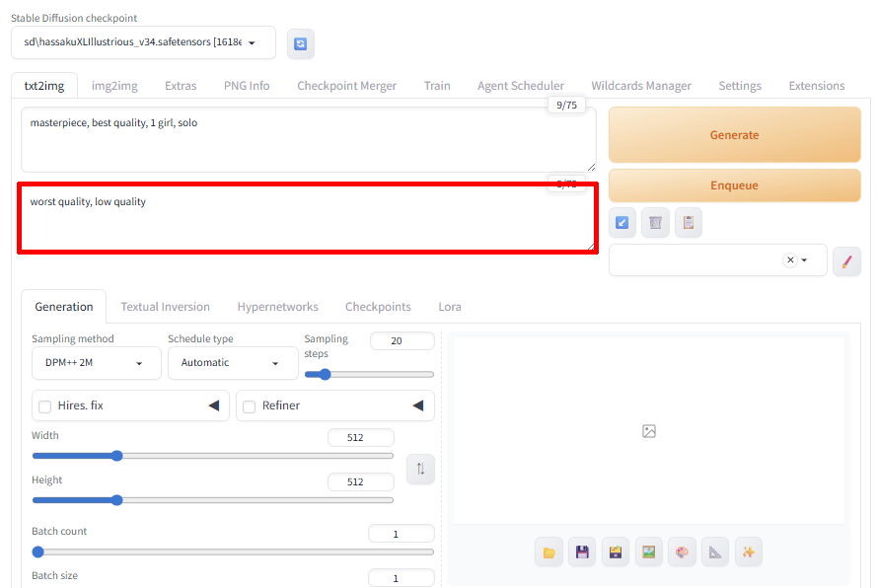This screenshot has width=877, height=588.
Task: Apply selected styles using the clipboard icon
Action: (x=689, y=223)
